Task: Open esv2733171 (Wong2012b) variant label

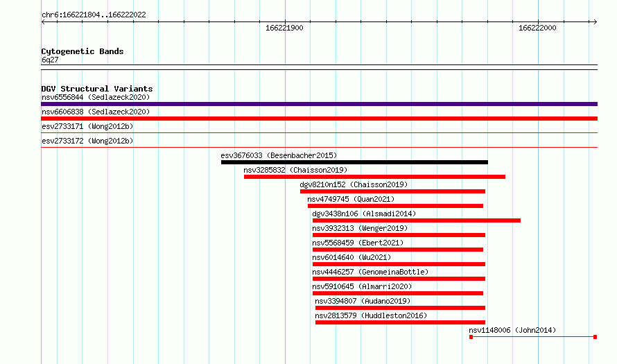Action: 87,126
